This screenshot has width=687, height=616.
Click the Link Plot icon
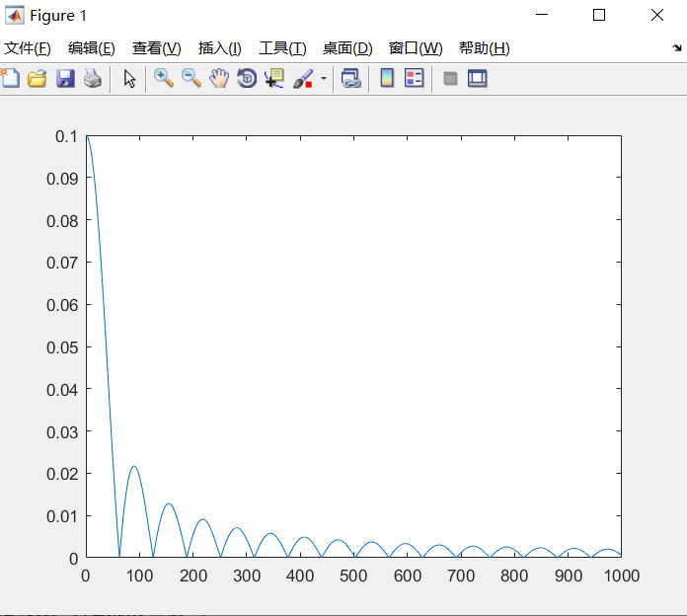tap(351, 79)
